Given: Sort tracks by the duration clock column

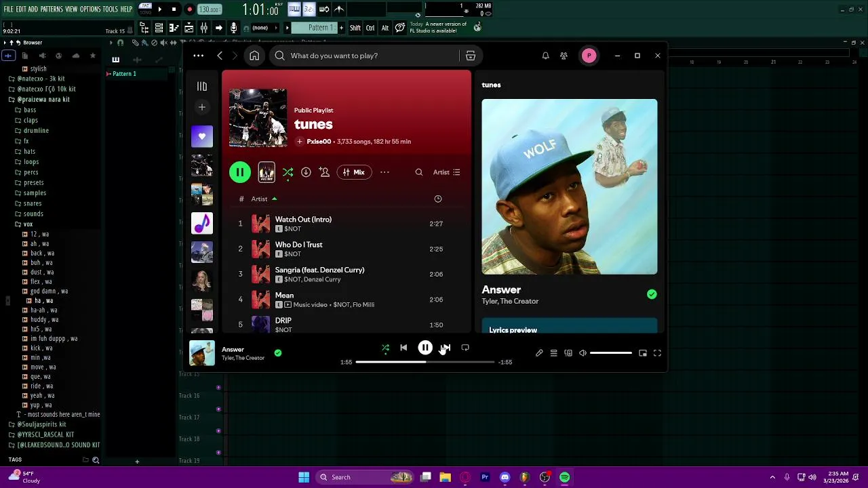Looking at the screenshot, I should 438,199.
